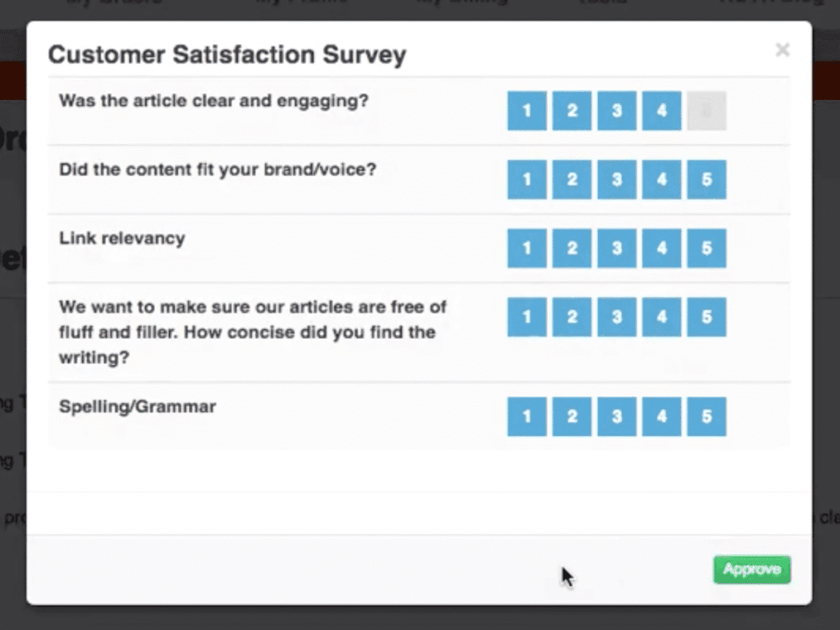Image resolution: width=840 pixels, height=630 pixels.
Task: Choose 2 for Spelling/Grammar
Action: (x=572, y=417)
